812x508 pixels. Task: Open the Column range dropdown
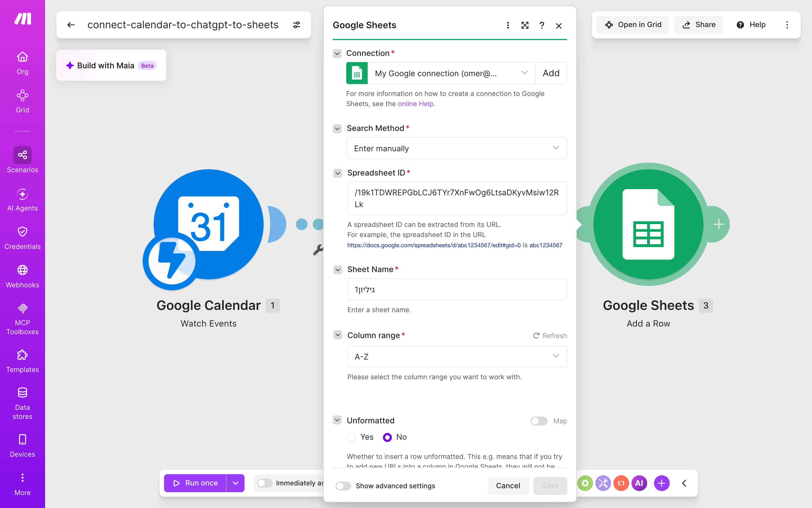pyautogui.click(x=457, y=356)
